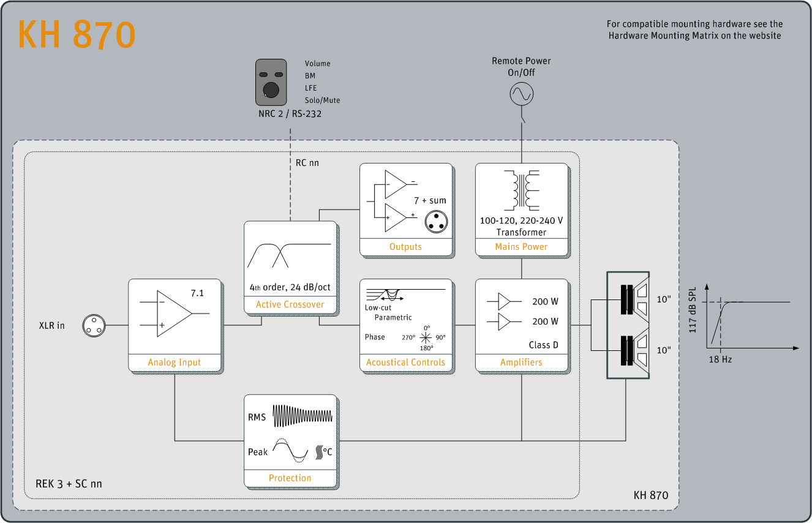Click the Peak sine wave graphic
The height and width of the screenshot is (523, 812).
(x=290, y=452)
